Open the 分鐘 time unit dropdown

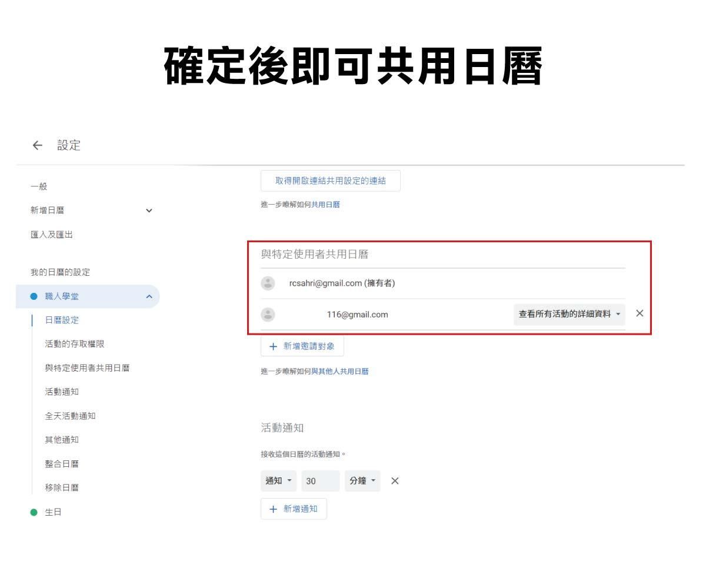362,480
